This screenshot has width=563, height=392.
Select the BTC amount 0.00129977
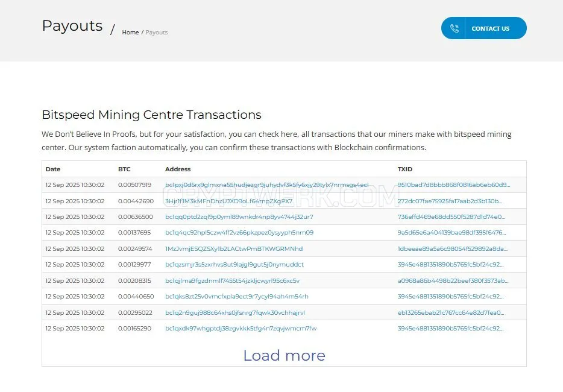coord(134,264)
